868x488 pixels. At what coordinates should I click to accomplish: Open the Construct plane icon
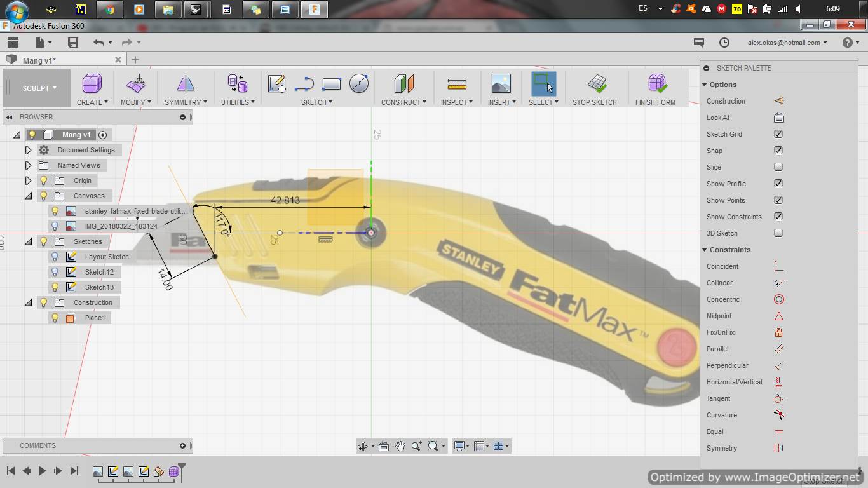[x=403, y=84]
